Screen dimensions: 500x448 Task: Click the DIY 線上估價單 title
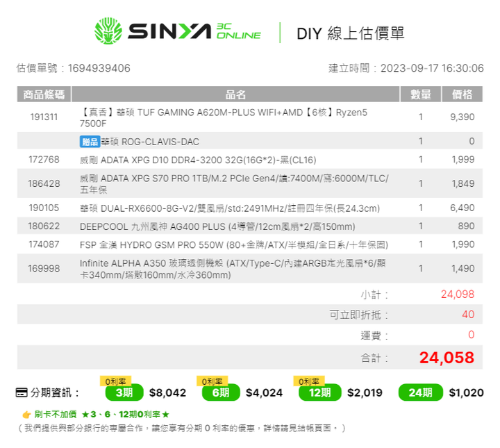coord(351,33)
